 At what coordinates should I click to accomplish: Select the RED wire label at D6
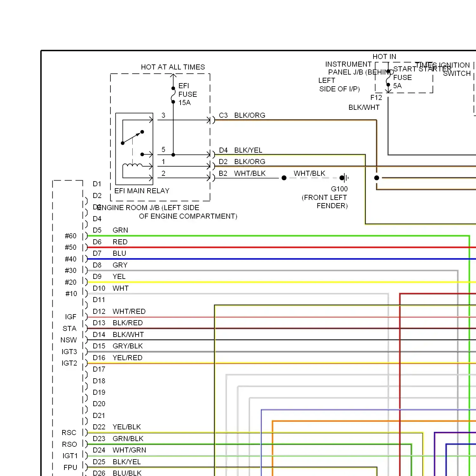coord(120,242)
